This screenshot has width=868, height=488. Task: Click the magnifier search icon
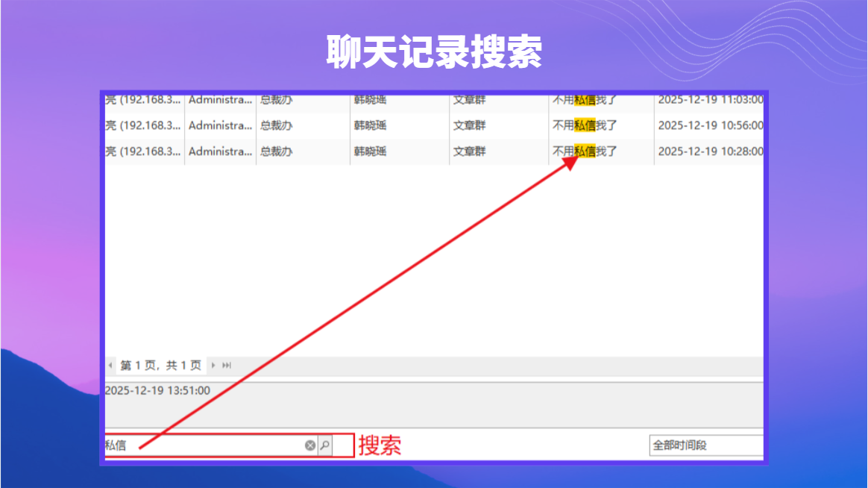[325, 445]
